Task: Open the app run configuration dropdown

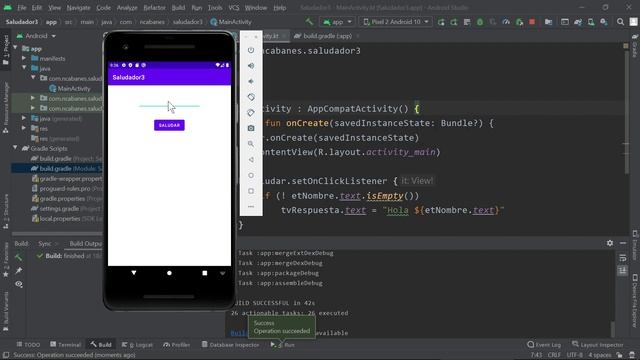Action: (337, 22)
